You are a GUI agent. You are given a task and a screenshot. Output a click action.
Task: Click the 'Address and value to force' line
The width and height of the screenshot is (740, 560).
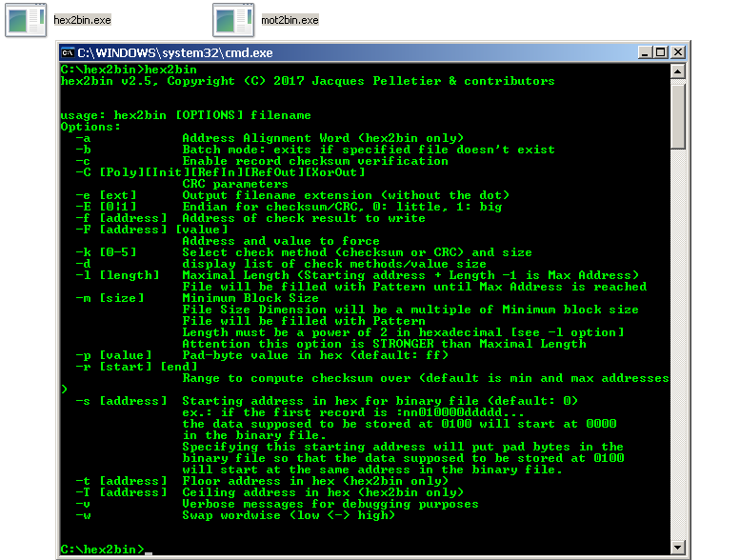click(x=281, y=241)
